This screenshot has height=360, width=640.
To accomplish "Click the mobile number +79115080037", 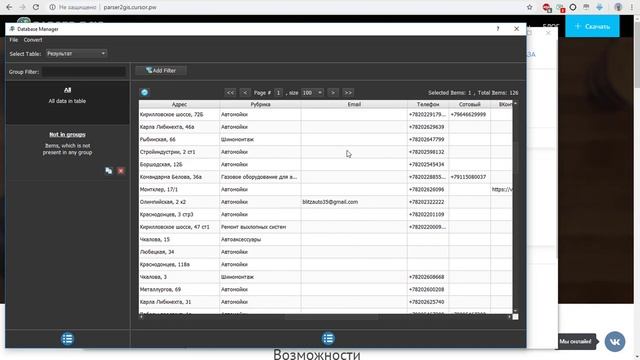I will (x=469, y=177).
